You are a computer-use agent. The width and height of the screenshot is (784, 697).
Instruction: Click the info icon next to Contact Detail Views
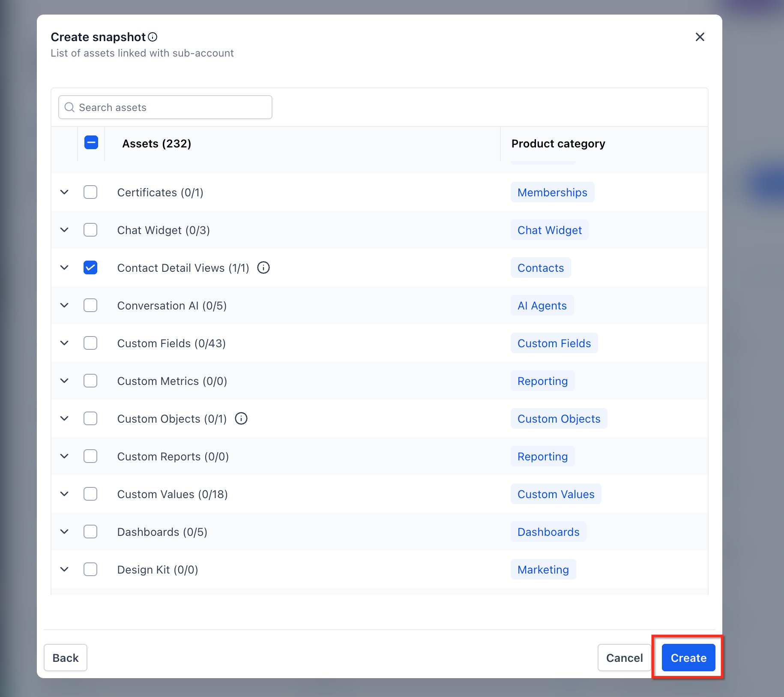[x=263, y=268]
